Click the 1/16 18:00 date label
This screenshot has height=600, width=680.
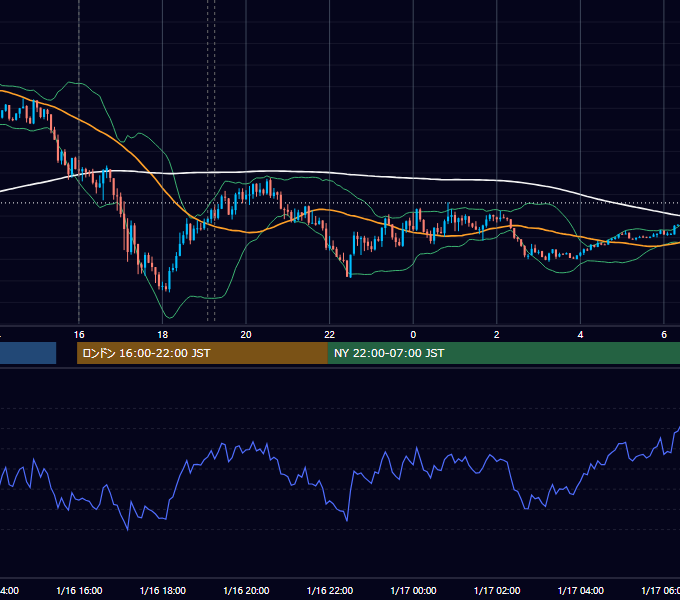tap(163, 590)
